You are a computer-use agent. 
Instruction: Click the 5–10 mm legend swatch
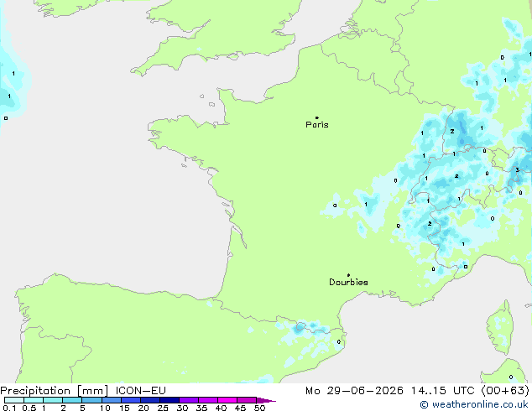tap(91, 400)
